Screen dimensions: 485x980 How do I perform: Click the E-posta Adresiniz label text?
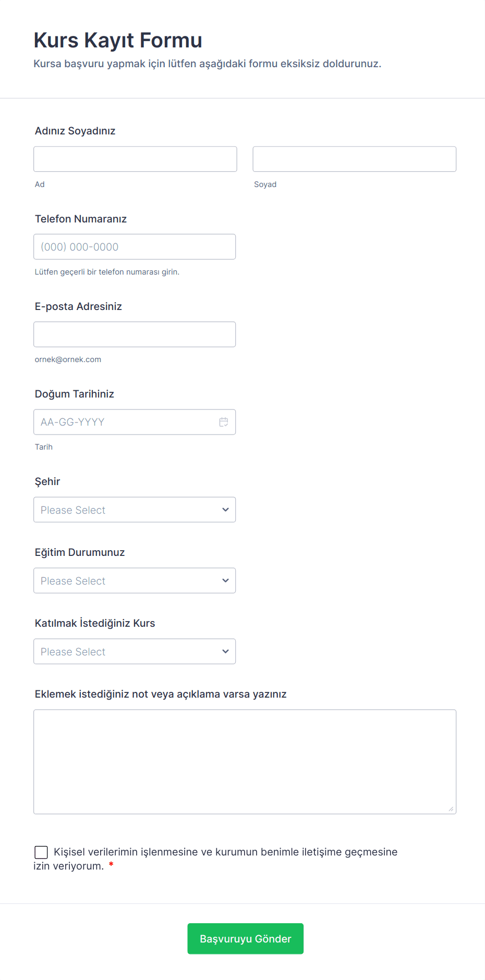[x=78, y=306]
